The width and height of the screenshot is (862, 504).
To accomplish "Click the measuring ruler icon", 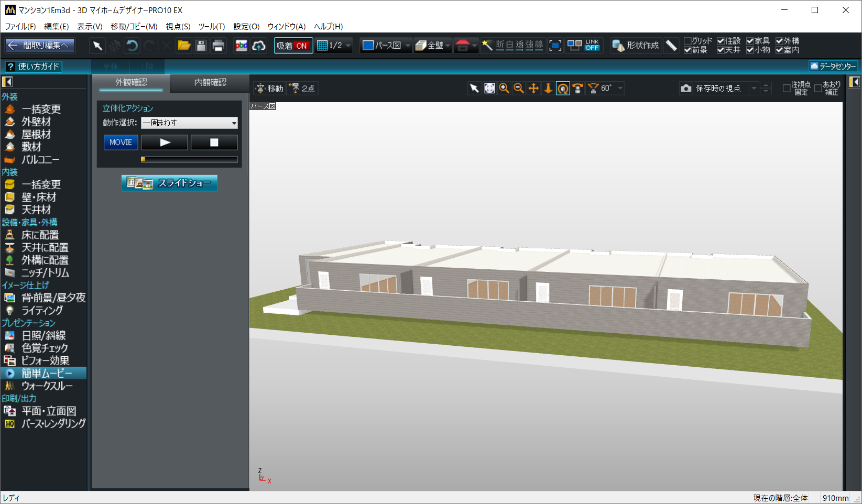I will tap(671, 46).
